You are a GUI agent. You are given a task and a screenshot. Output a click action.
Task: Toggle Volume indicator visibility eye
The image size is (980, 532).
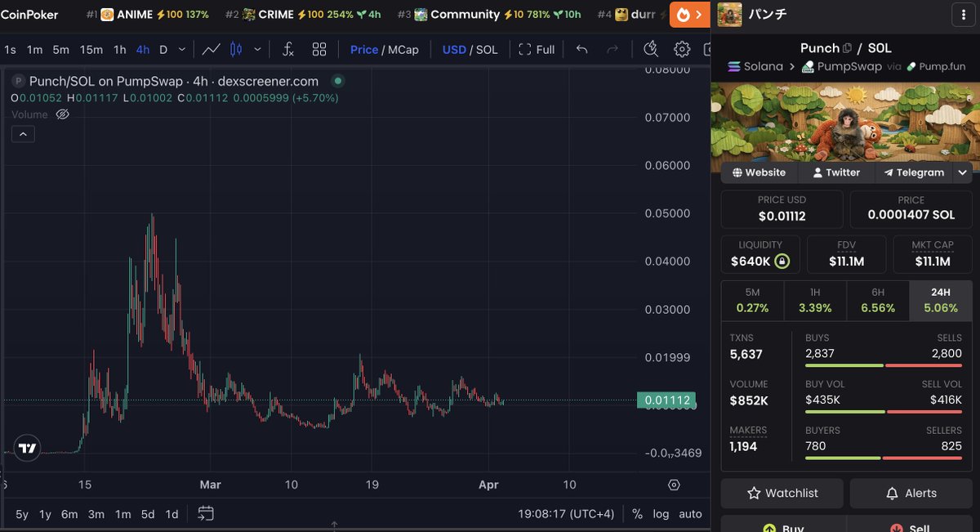62,114
